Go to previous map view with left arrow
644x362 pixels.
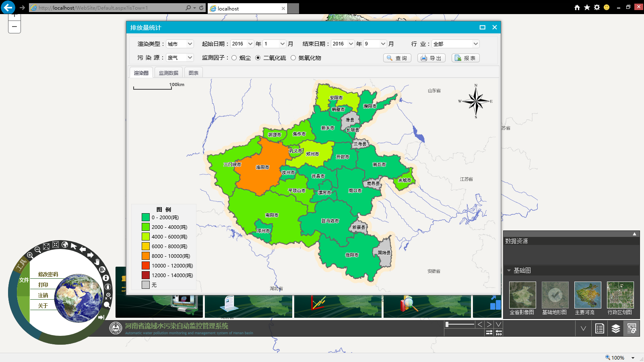pyautogui.click(x=83, y=249)
